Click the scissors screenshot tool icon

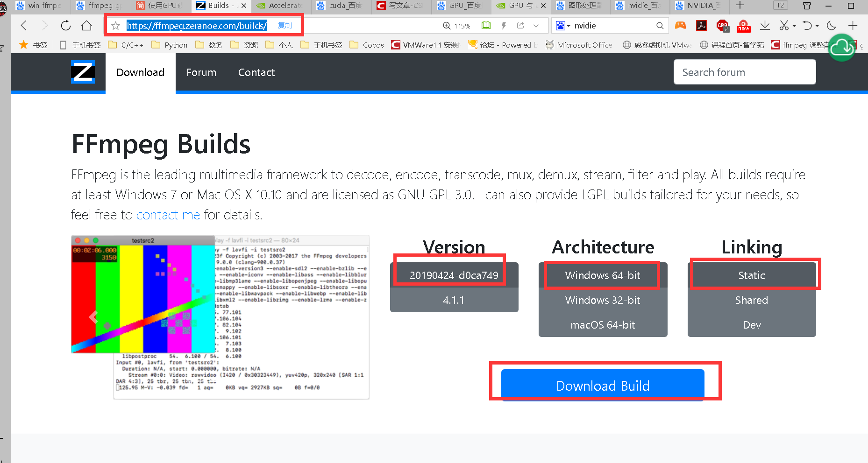pyautogui.click(x=784, y=25)
